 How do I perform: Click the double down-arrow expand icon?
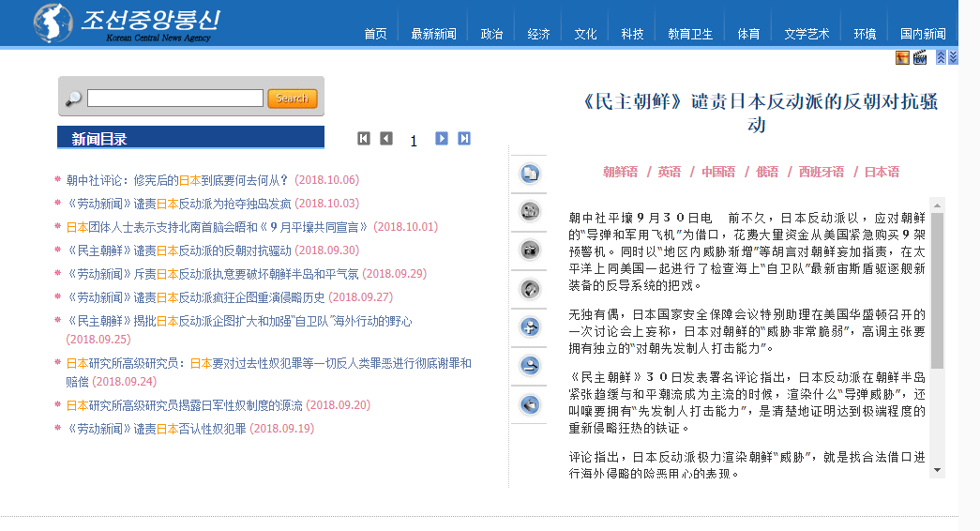point(953,57)
